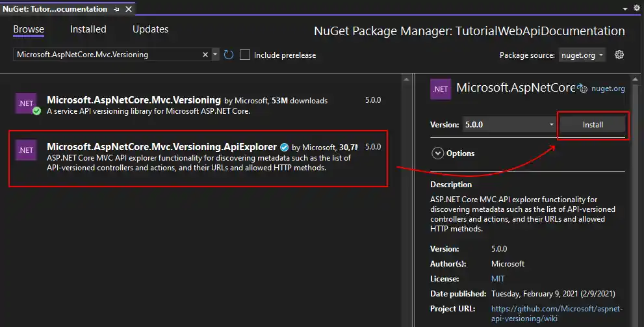
Task: Switch to the Updates tab
Action: [150, 29]
